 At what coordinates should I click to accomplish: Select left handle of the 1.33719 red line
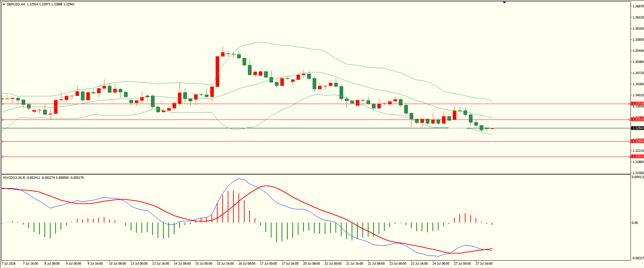(3, 104)
